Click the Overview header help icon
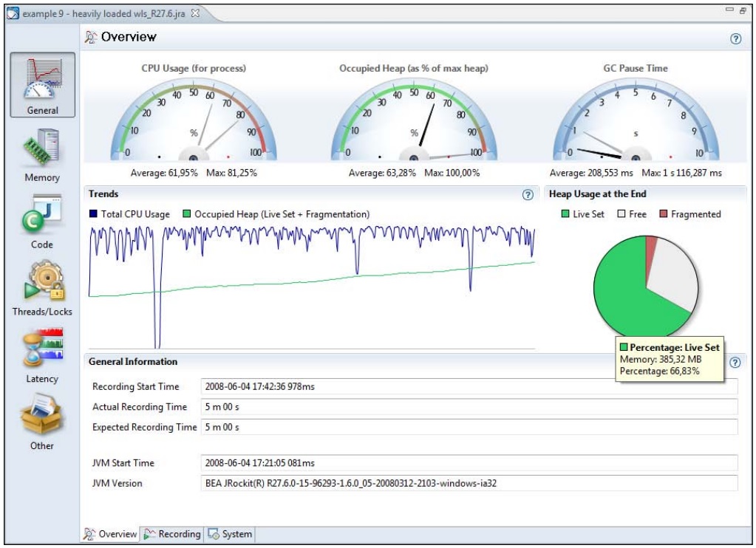The image size is (756, 548). 735,39
